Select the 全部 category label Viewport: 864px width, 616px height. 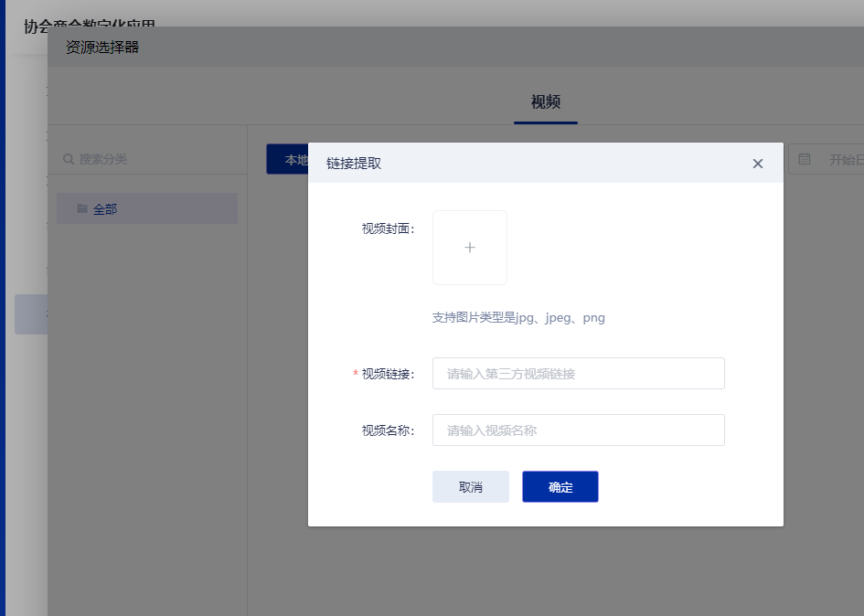click(105, 209)
